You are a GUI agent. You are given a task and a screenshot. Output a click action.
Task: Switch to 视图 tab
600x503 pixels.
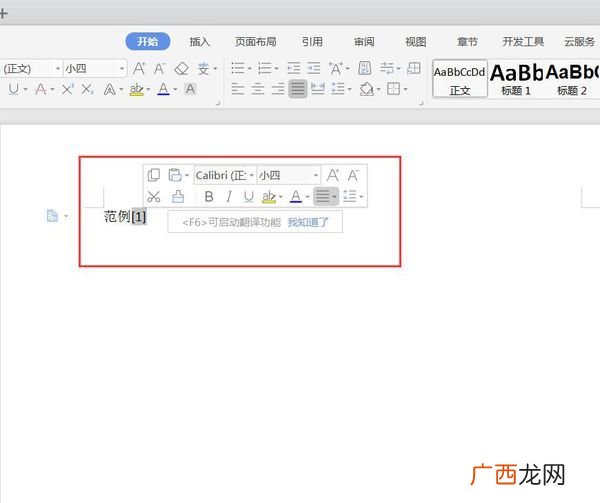[x=416, y=41]
